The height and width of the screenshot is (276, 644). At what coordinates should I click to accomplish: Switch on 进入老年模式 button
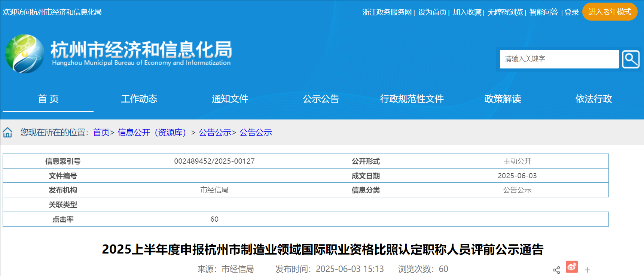[x=610, y=12]
